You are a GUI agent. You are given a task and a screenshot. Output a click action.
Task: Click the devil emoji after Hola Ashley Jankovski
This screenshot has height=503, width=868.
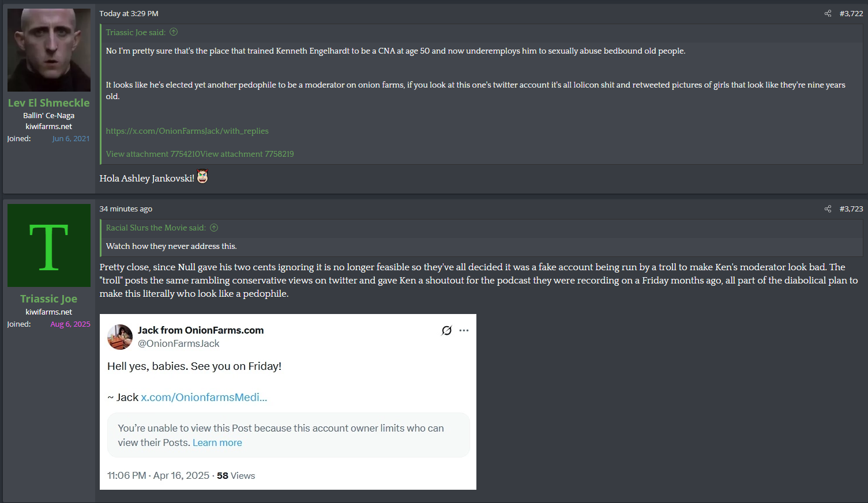point(202,176)
